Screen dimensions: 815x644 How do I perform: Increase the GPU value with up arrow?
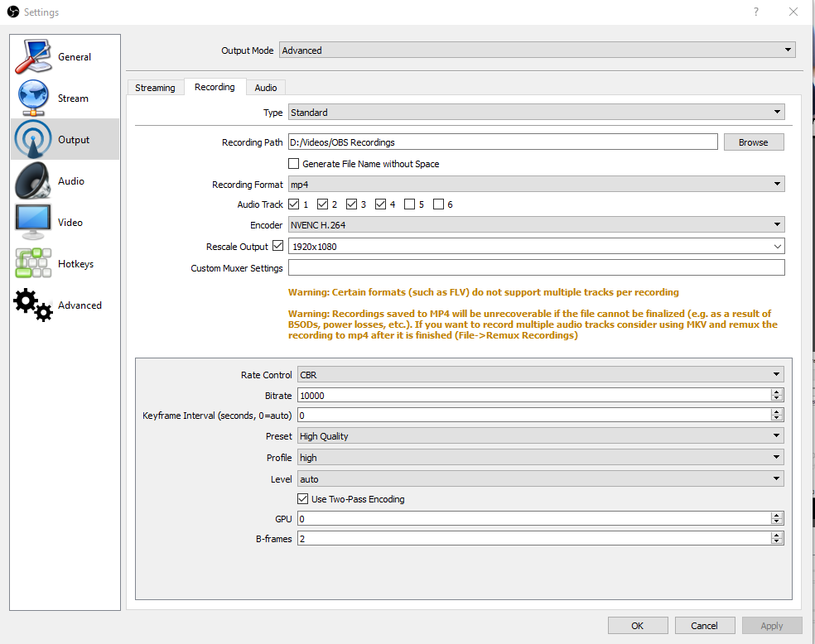[x=777, y=515]
